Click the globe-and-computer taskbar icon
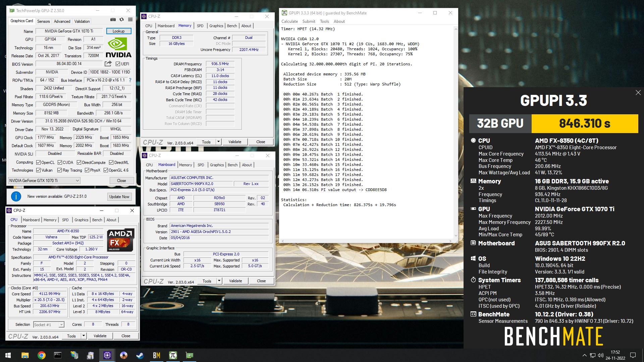The height and width of the screenshot is (362, 644). (74, 355)
